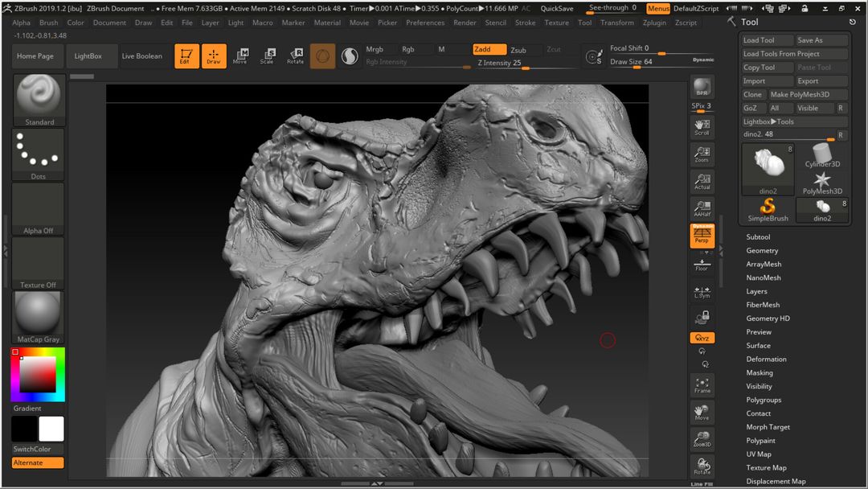The height and width of the screenshot is (489, 868).
Task: Toggle L.Sym local symmetry
Action: (x=702, y=292)
